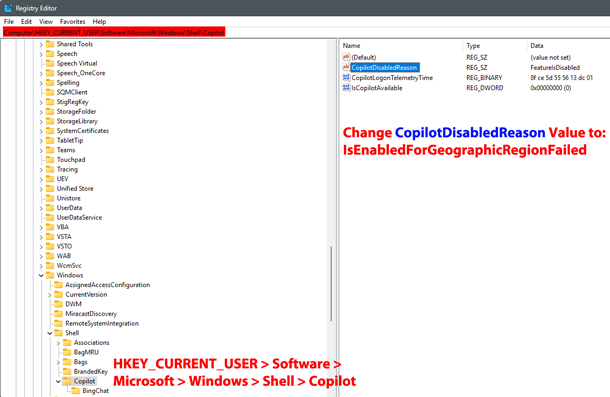Click the WAB folder icon

[x=50, y=255]
